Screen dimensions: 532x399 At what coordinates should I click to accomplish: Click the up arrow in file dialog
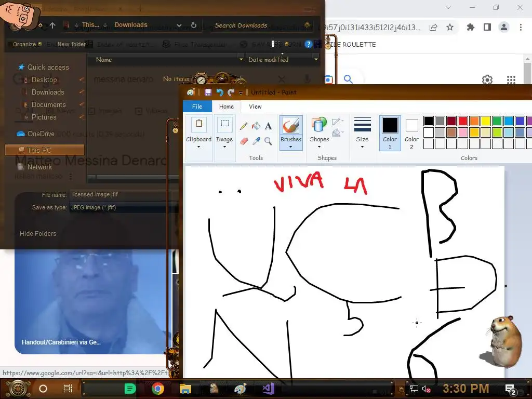pos(52,25)
